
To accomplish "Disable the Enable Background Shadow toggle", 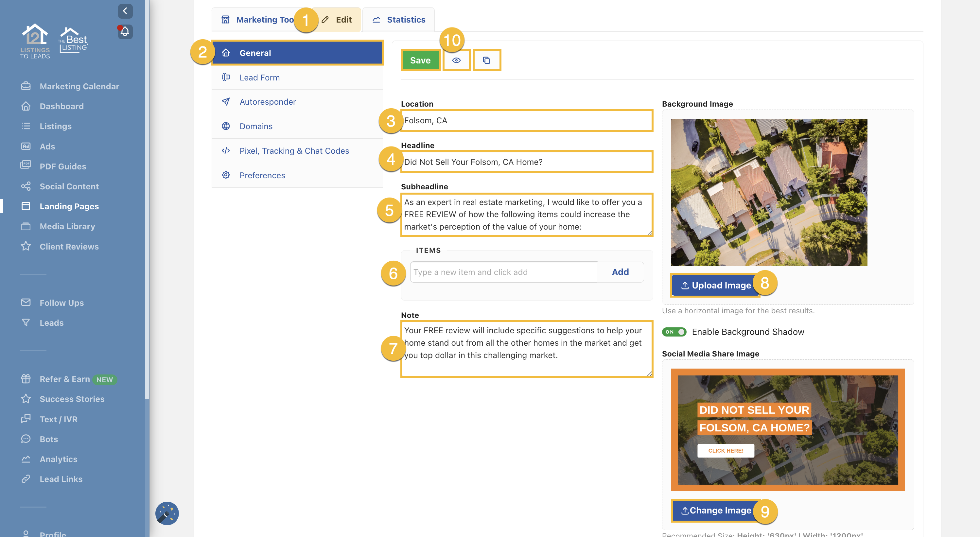I will click(674, 332).
